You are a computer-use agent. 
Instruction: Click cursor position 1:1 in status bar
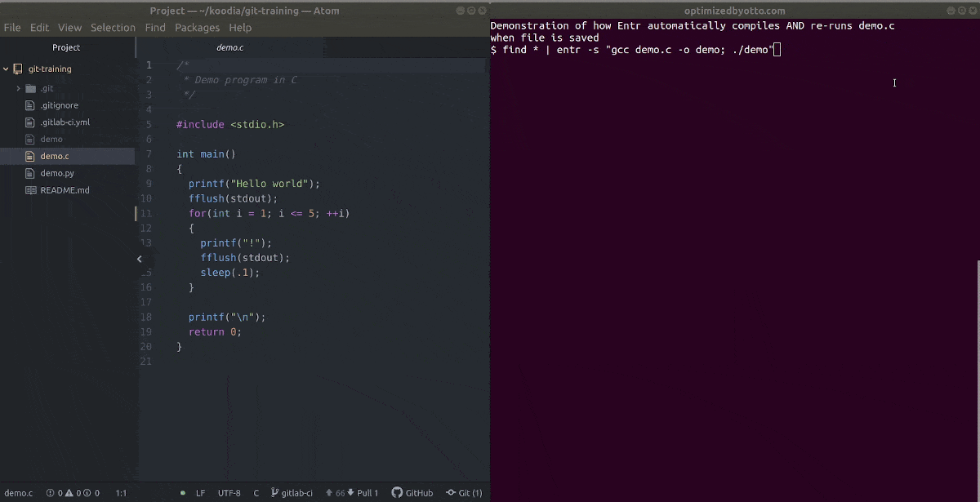pyautogui.click(x=121, y=493)
